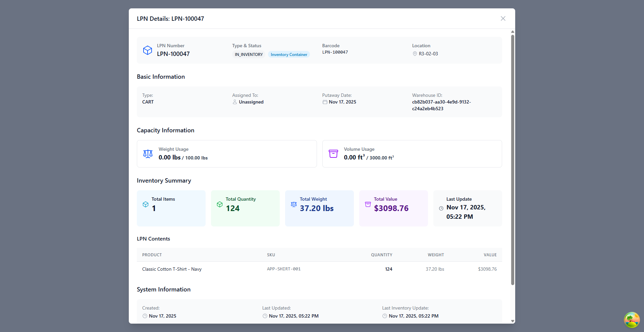The image size is (644, 332).
Task: Click the calendar icon by Putaway Date
Action: tap(325, 102)
